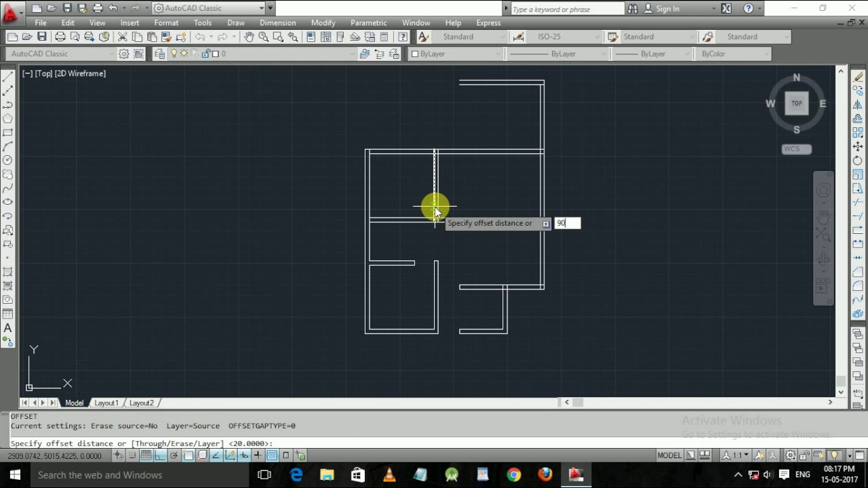
Task: Select the Hatch tool
Action: (x=8, y=272)
